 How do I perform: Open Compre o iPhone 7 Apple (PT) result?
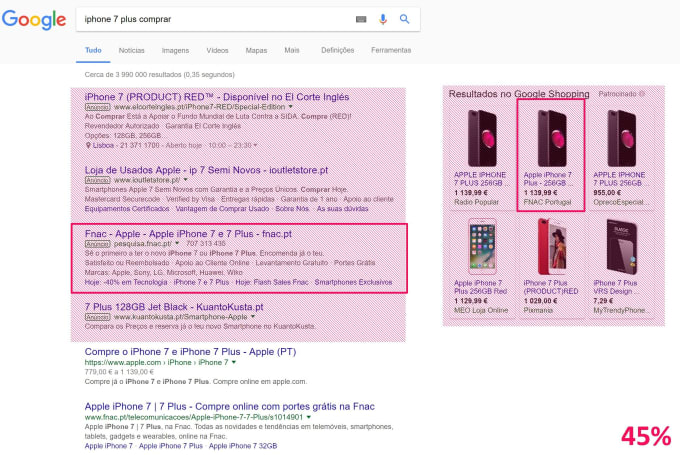click(x=190, y=352)
